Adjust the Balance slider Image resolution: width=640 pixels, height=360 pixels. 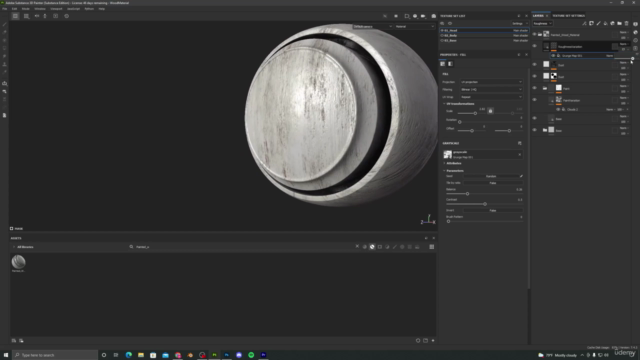pos(484,194)
